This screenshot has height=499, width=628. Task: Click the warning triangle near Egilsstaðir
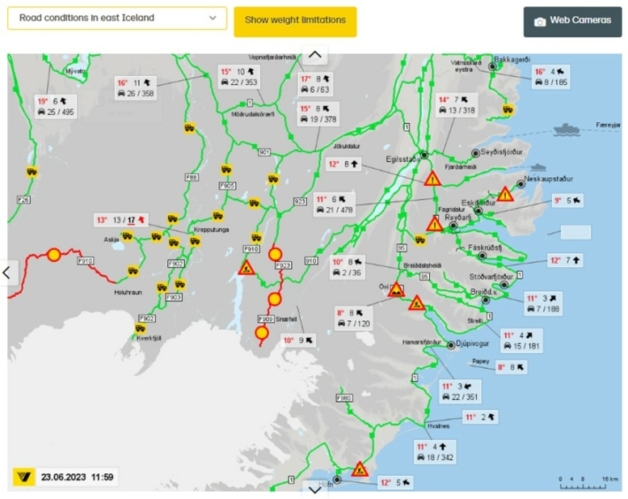tap(433, 179)
